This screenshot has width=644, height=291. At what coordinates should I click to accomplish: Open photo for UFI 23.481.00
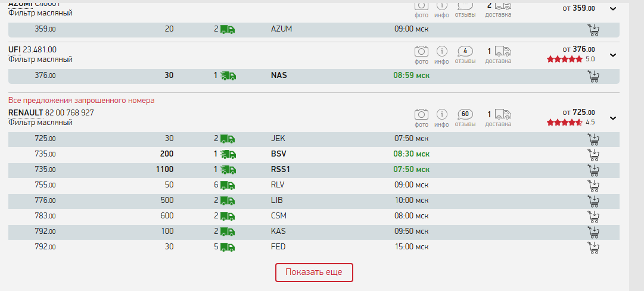(421, 55)
